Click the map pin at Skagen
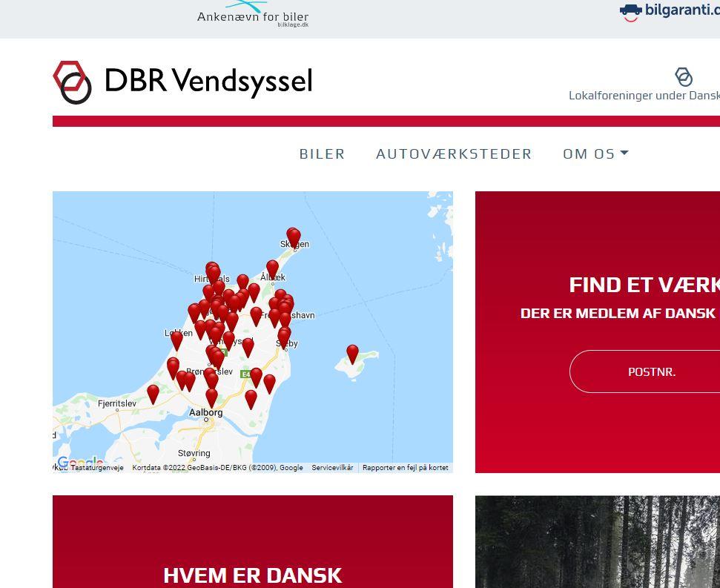Screen dimensions: 720x588 pyautogui.click(x=294, y=237)
